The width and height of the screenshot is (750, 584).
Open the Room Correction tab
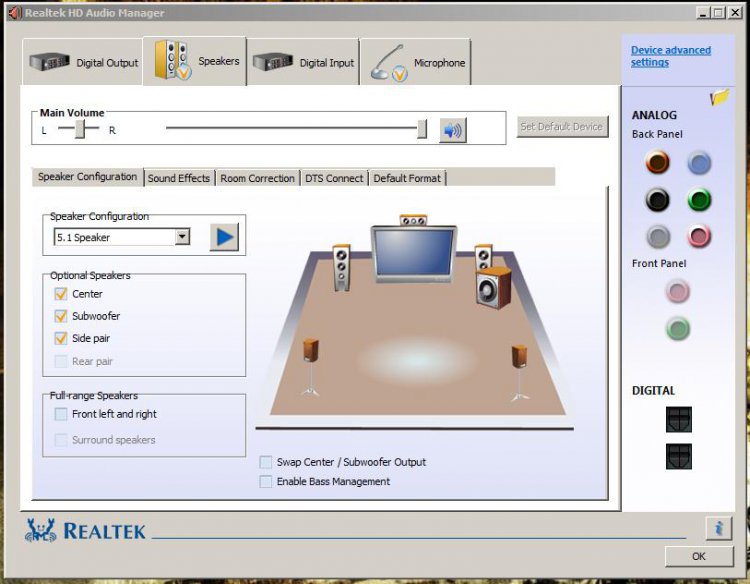tap(257, 178)
